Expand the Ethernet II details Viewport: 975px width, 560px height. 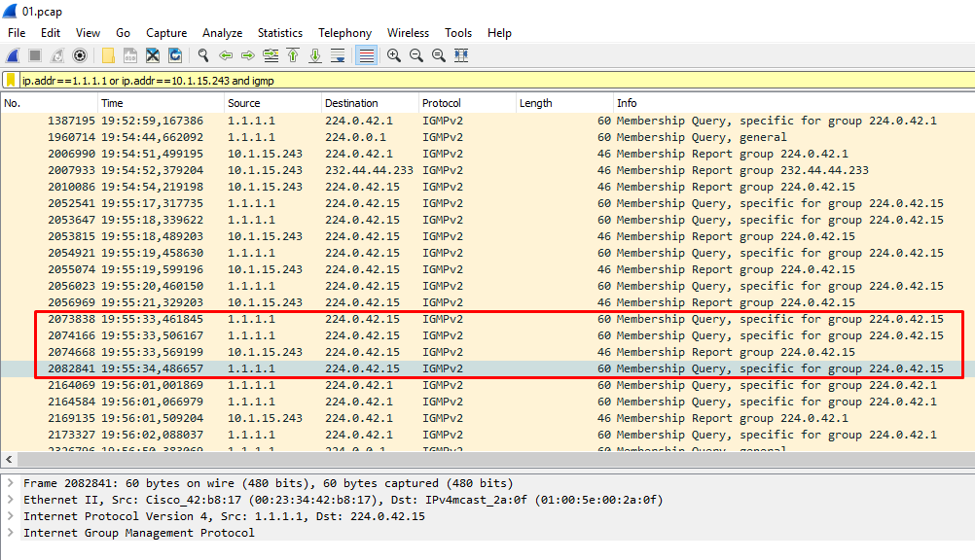coord(11,500)
